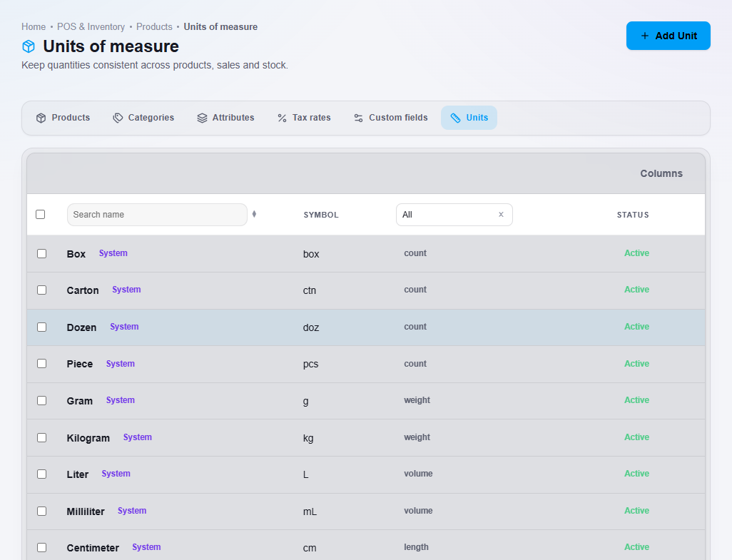Click the box icon on Products tab
This screenshot has width=732, height=560.
(x=41, y=118)
